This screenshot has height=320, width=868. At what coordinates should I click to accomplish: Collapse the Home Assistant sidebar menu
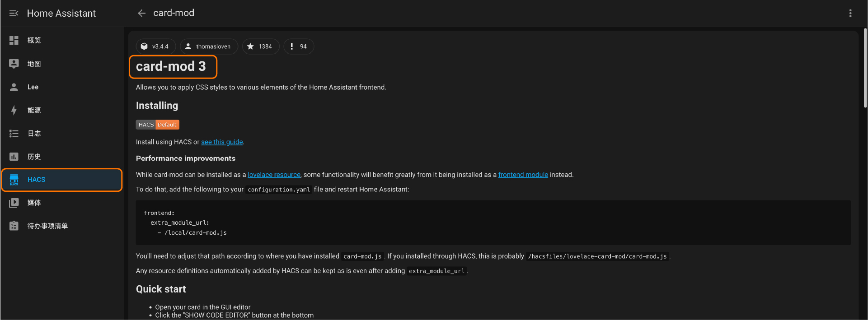point(14,13)
